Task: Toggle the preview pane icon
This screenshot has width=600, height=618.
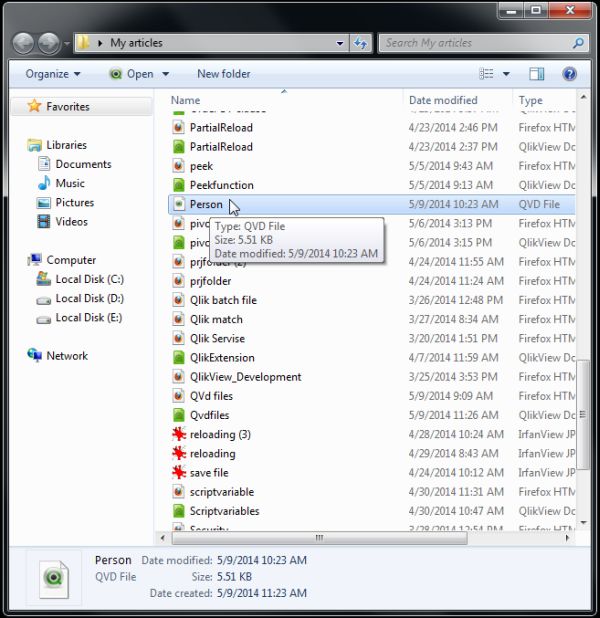Action: pyautogui.click(x=537, y=74)
